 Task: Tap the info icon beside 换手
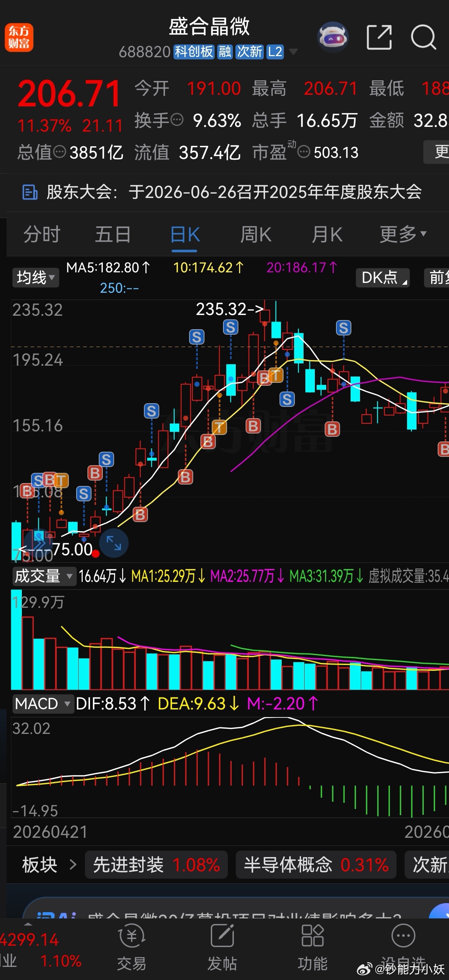tap(177, 120)
